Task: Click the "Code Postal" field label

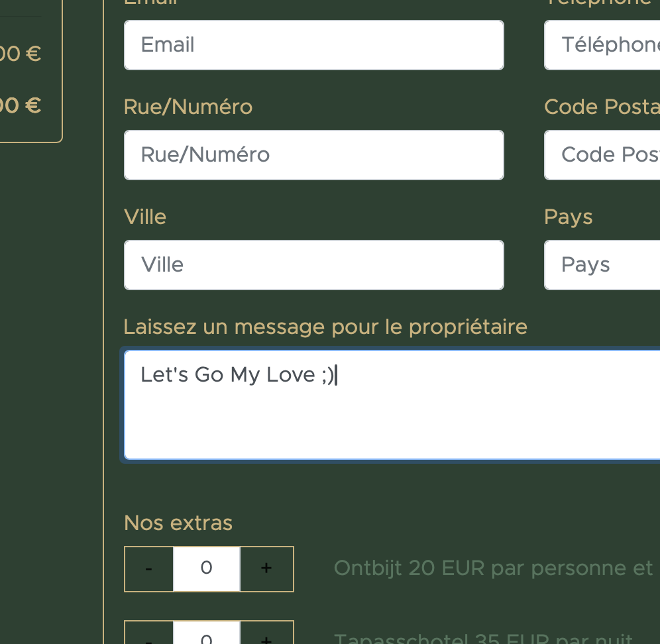Action: 601,107
